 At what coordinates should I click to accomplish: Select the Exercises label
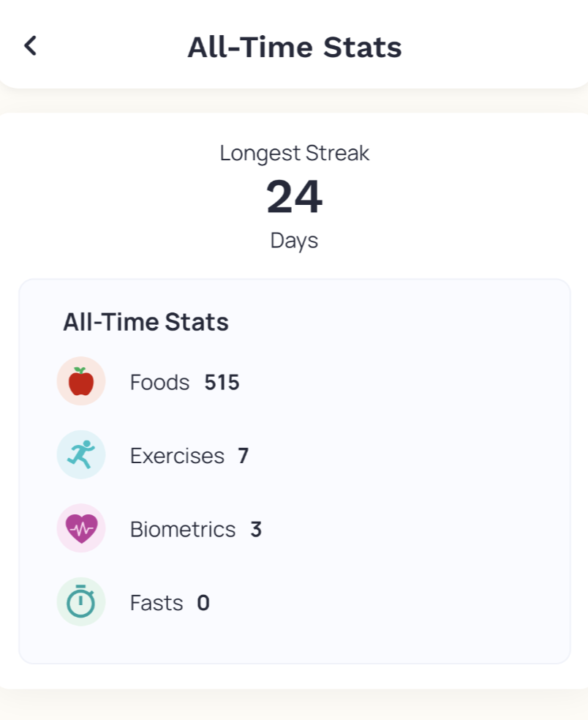(x=177, y=456)
